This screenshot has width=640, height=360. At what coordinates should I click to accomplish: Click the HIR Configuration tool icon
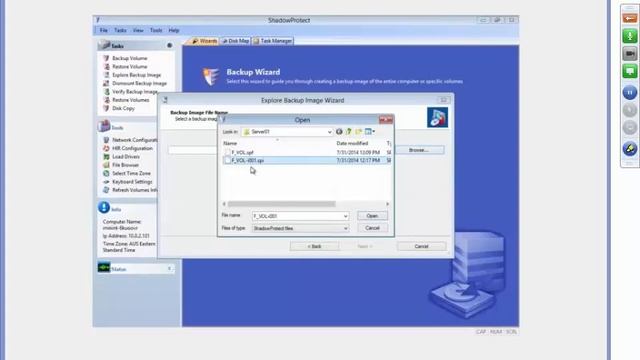pyautogui.click(x=106, y=149)
